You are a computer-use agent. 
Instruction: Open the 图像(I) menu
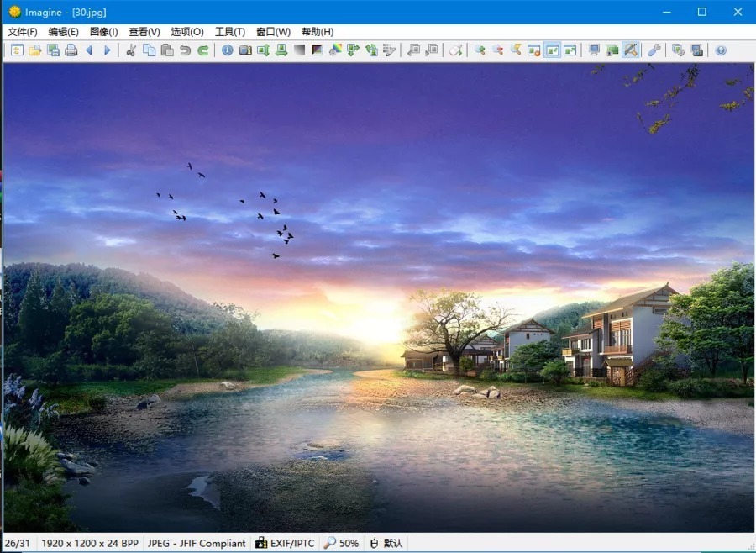coord(104,32)
